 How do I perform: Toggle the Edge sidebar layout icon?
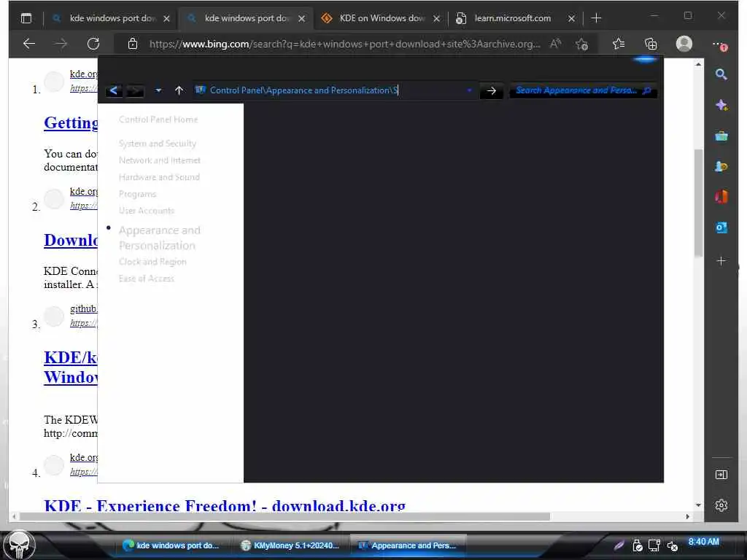pos(721,474)
